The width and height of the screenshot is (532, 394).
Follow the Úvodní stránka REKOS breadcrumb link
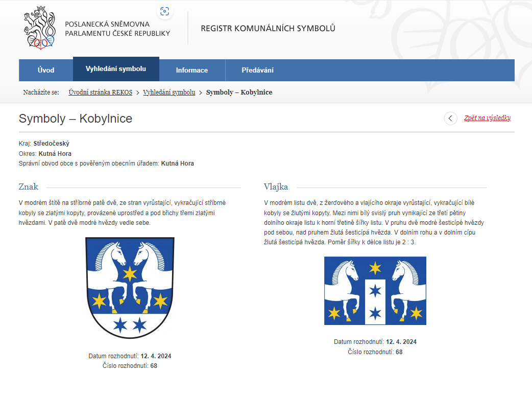[x=101, y=92]
